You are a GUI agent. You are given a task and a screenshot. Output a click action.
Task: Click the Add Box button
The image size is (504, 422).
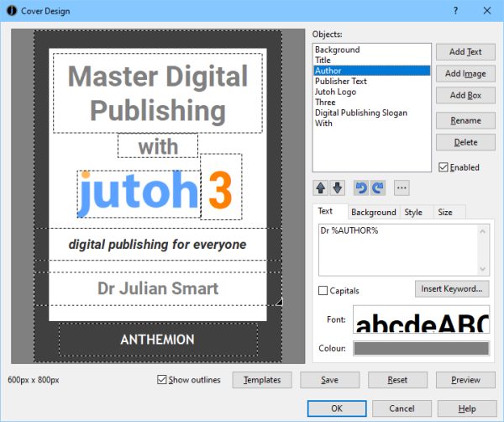(x=465, y=95)
